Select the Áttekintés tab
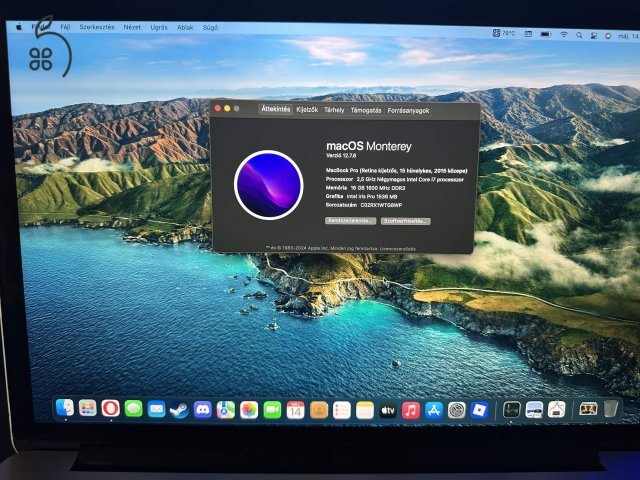This screenshot has height=480, width=640. pyautogui.click(x=276, y=109)
